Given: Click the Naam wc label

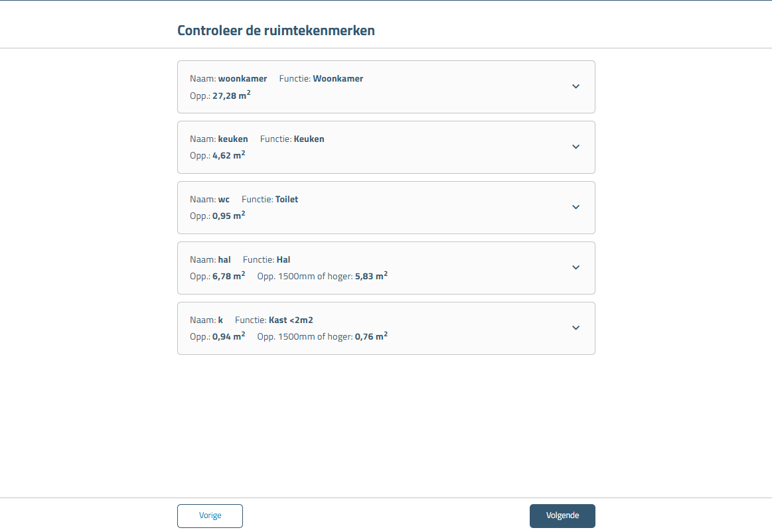Looking at the screenshot, I should [x=210, y=199].
